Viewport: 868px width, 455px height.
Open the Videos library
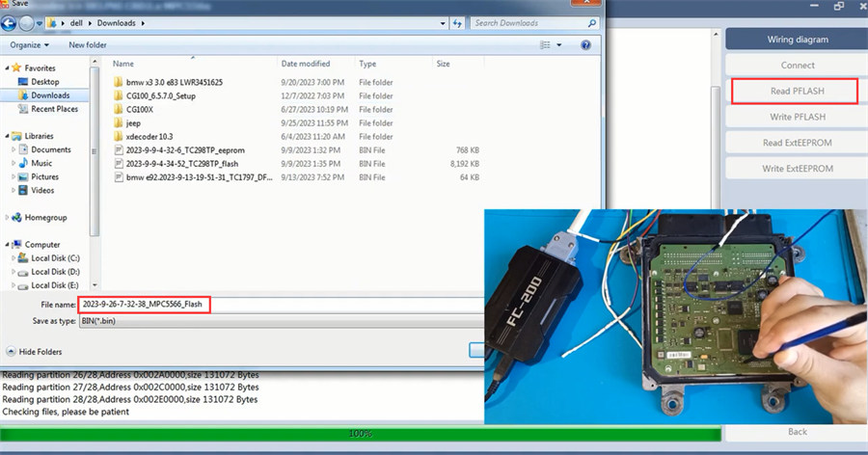[x=42, y=191]
